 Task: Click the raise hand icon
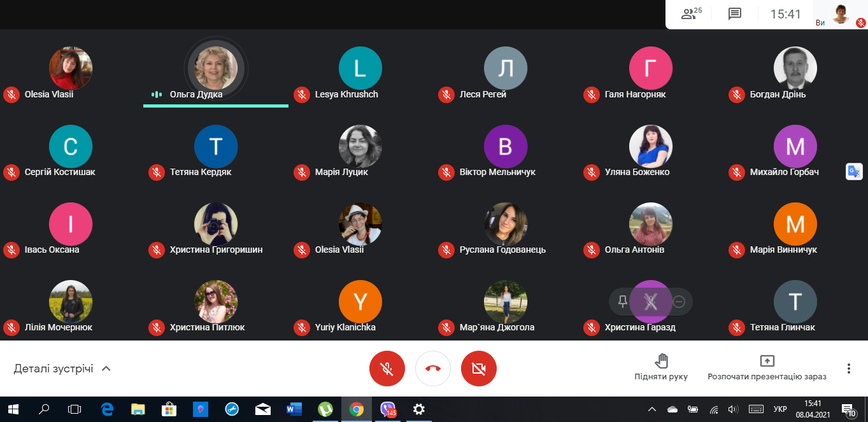click(662, 362)
